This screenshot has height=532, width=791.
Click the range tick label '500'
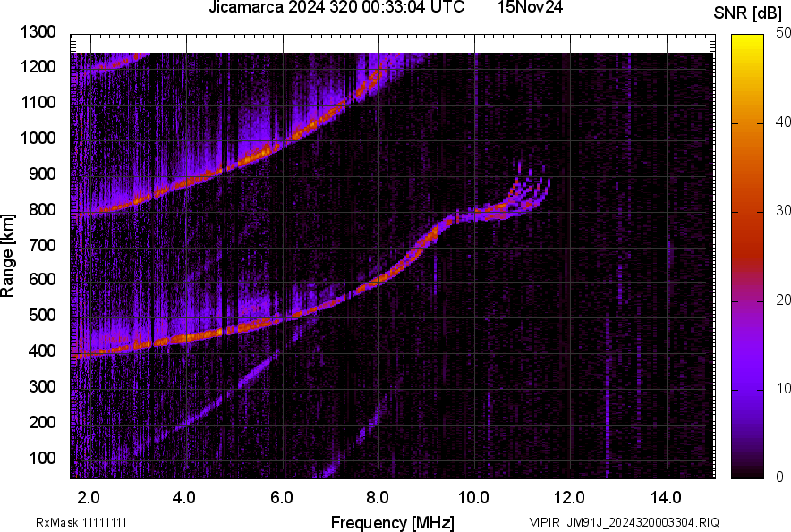(x=42, y=315)
